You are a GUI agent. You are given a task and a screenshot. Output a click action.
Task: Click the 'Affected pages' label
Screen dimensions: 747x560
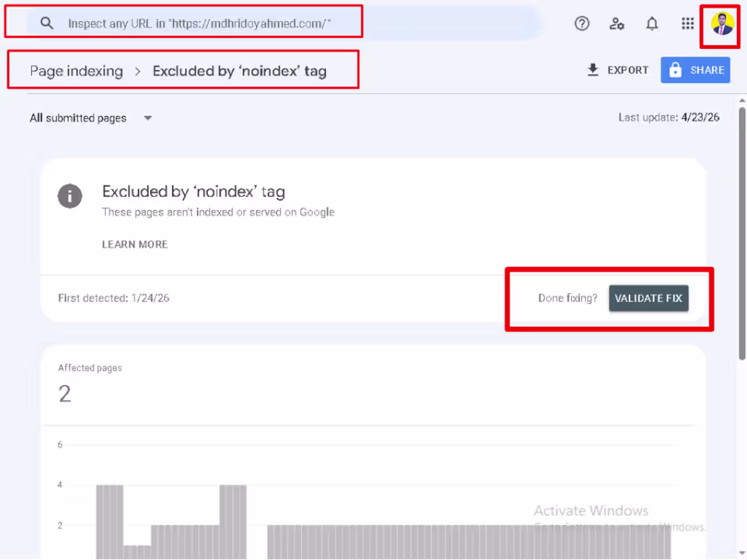(90, 368)
